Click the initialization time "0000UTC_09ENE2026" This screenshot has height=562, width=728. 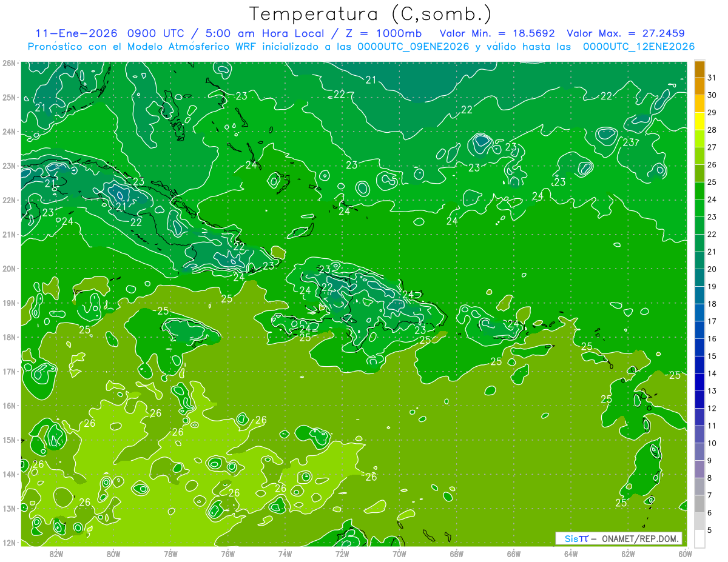(x=413, y=47)
